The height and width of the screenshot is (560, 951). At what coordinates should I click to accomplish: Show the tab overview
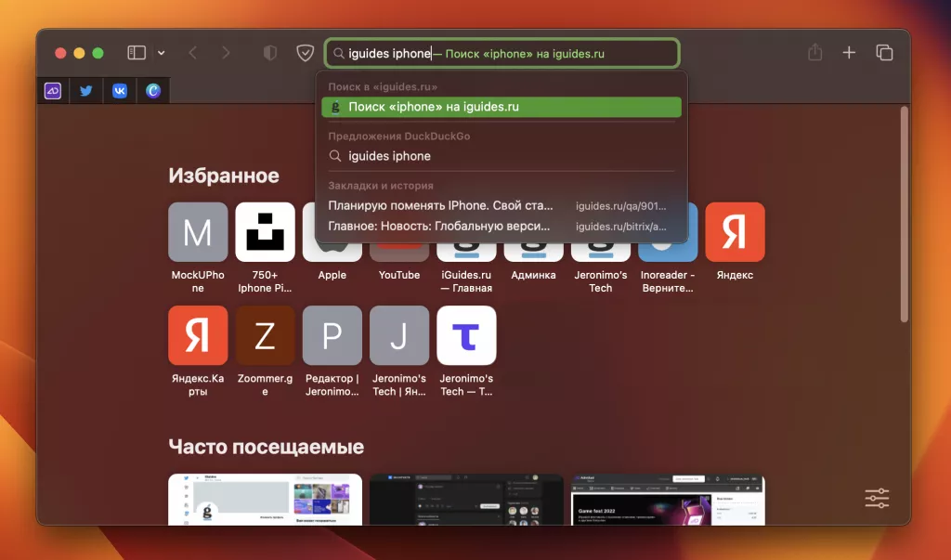click(x=883, y=53)
